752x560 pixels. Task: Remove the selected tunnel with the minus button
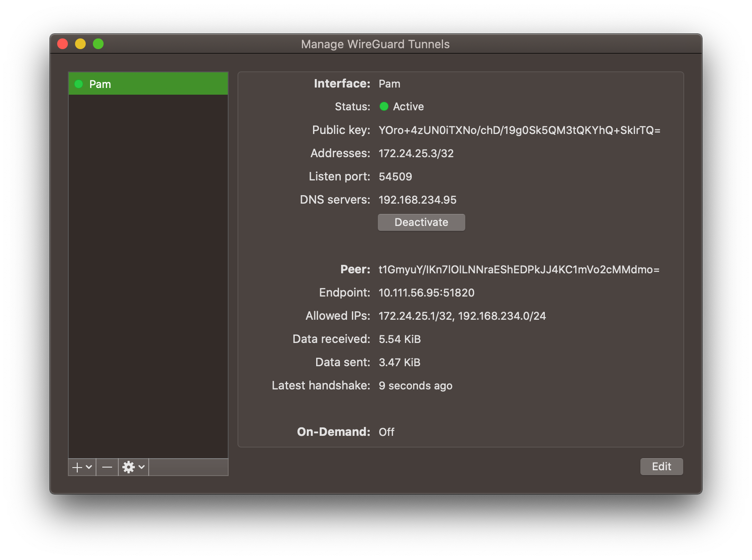(x=107, y=467)
